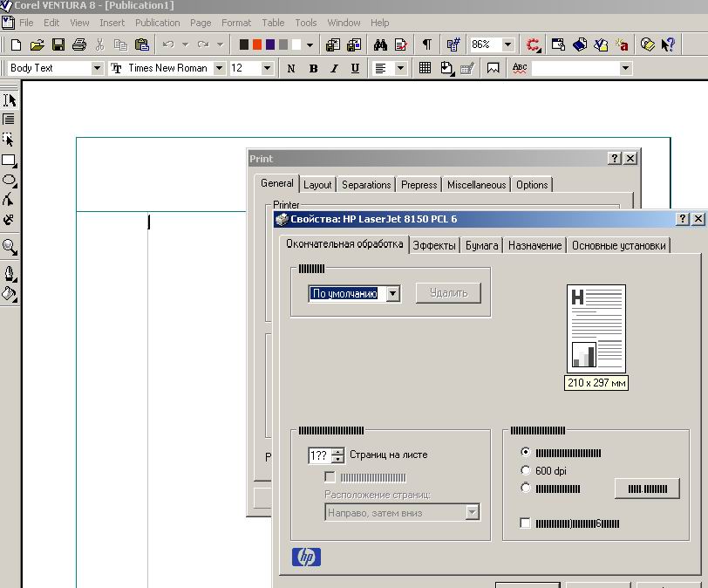Select the first print quality radio option
This screenshot has width=708, height=588.
[525, 452]
